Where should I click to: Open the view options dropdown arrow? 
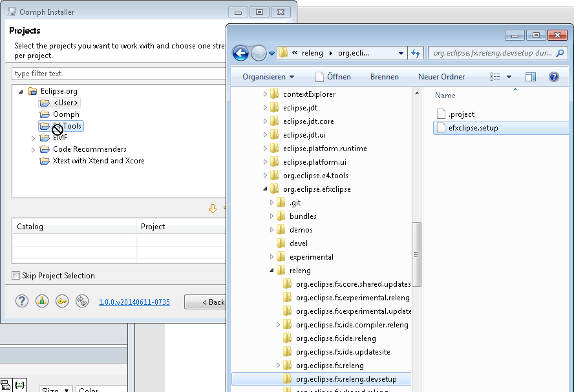pos(509,77)
